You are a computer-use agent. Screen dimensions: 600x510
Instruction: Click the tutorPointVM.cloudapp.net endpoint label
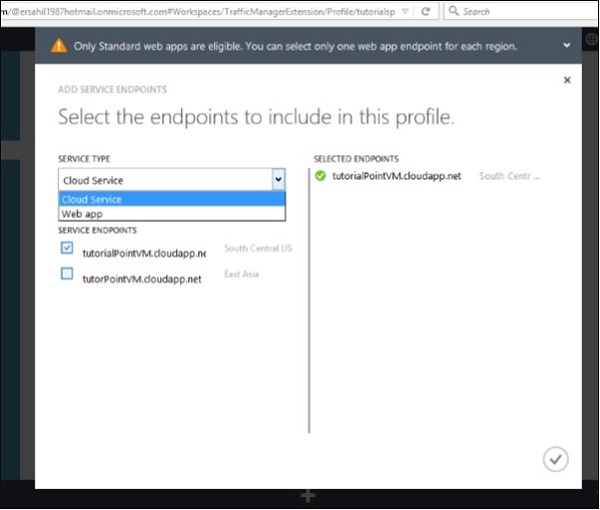click(142, 279)
